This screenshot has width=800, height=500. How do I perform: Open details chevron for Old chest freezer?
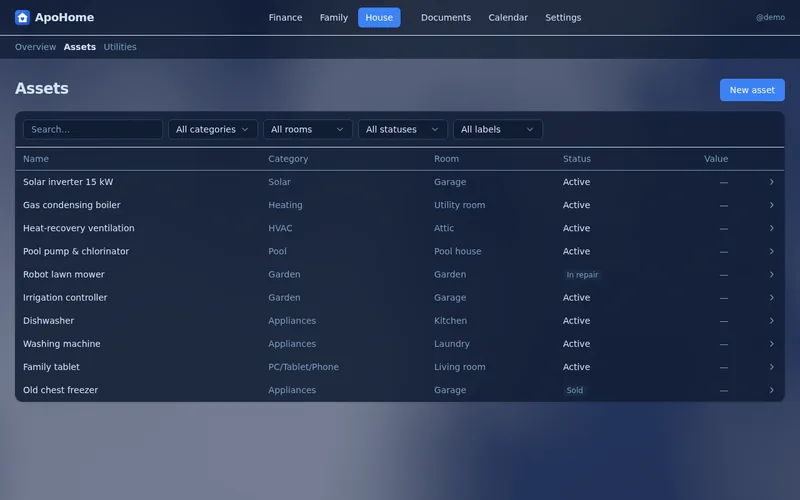coord(771,390)
